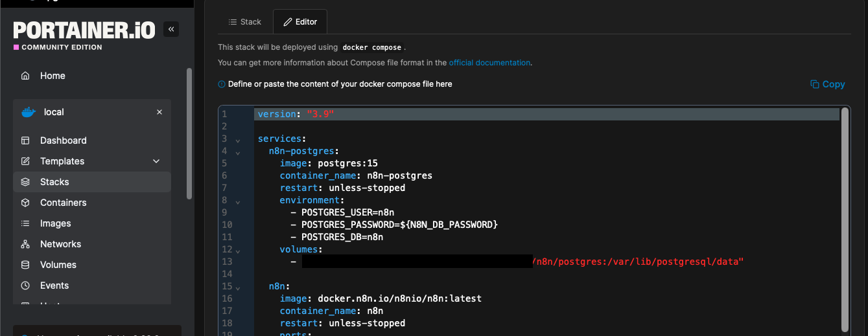Click the Home house icon

click(x=25, y=76)
